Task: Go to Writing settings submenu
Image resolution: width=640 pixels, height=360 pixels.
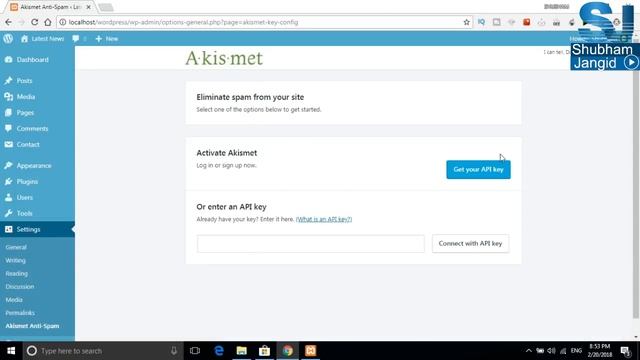Action: point(16,260)
